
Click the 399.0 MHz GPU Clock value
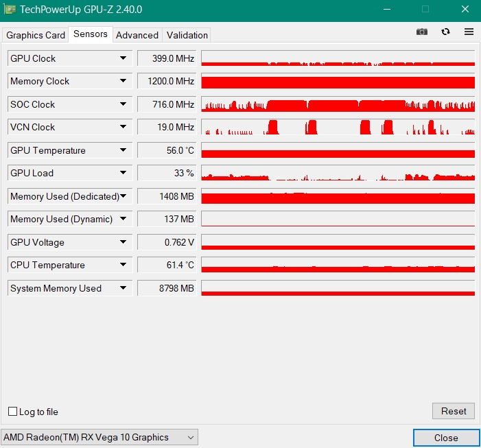click(x=167, y=58)
